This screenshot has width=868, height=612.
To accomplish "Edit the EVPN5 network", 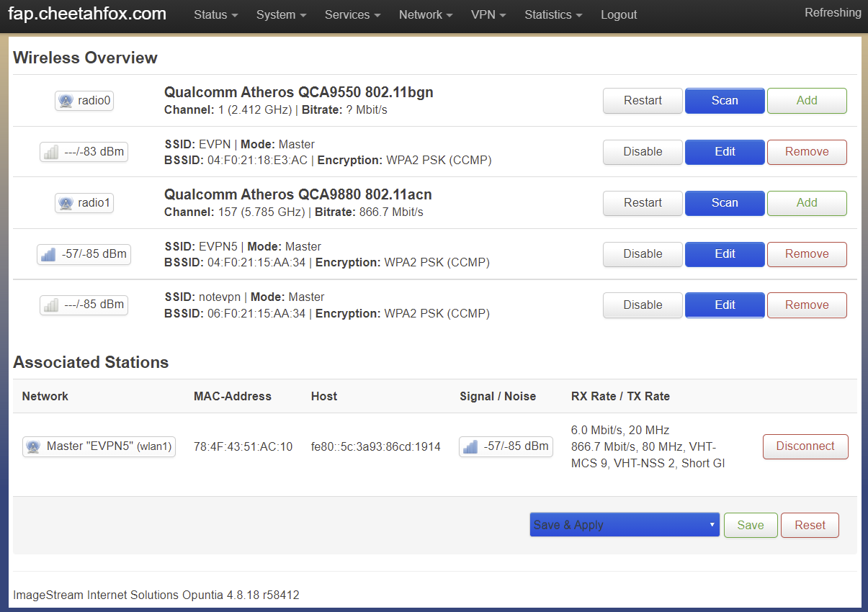I will (x=725, y=254).
